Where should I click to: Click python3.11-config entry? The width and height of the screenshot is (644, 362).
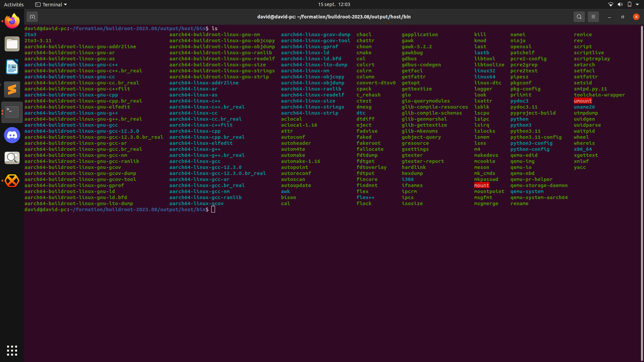coord(536,137)
